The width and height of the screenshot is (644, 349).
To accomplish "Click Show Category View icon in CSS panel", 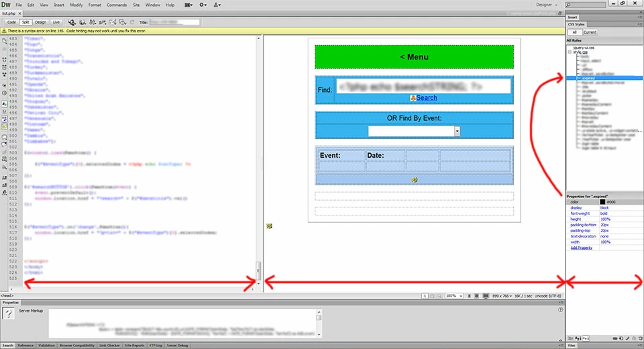I will pyautogui.click(x=570, y=338).
